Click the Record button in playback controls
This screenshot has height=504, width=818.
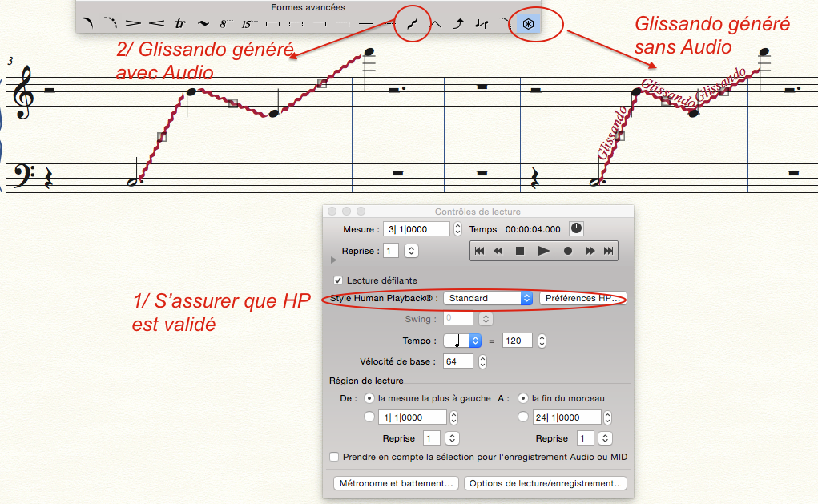point(567,251)
